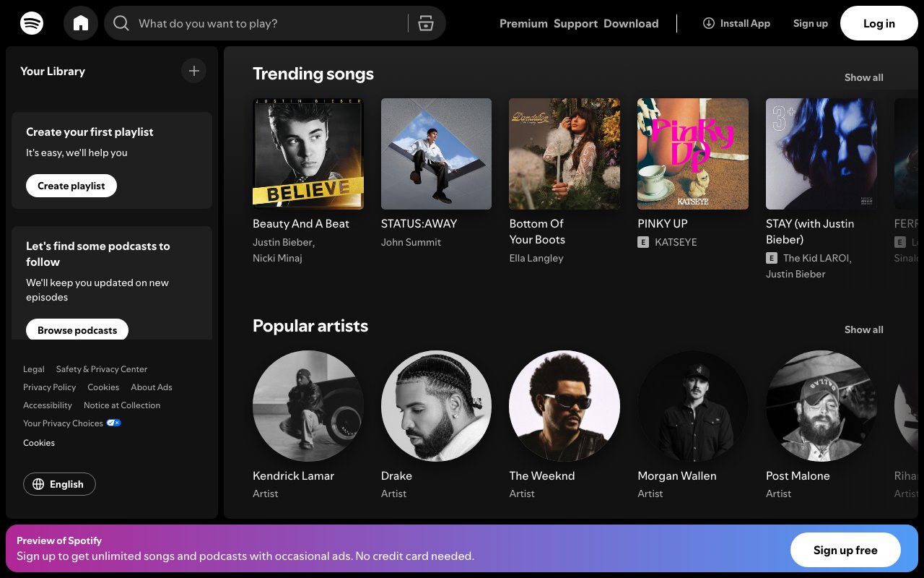Select The Weeknd artist photo

(x=564, y=406)
